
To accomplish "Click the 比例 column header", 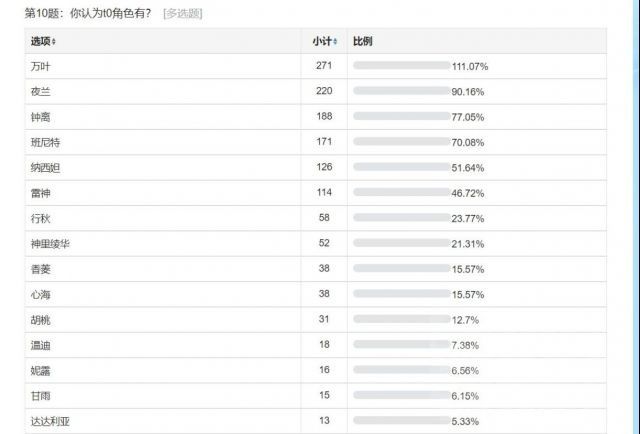I will pyautogui.click(x=362, y=41).
